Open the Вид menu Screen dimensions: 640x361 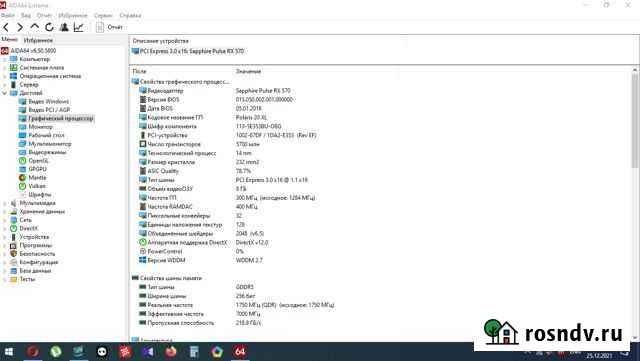coord(26,16)
